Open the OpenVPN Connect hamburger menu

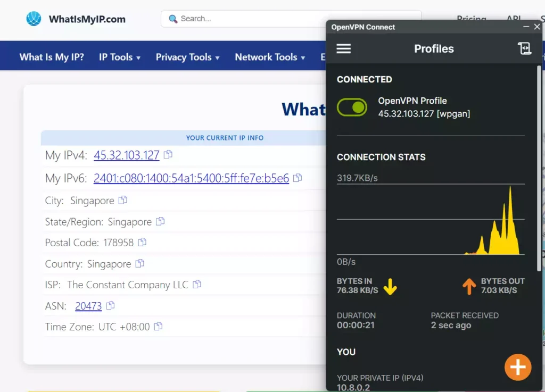click(x=343, y=48)
